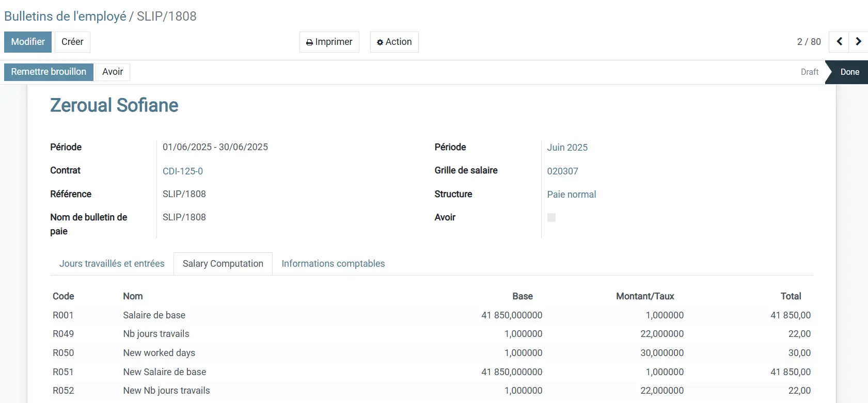
Task: Open the Informations comptables tab
Action: point(333,264)
